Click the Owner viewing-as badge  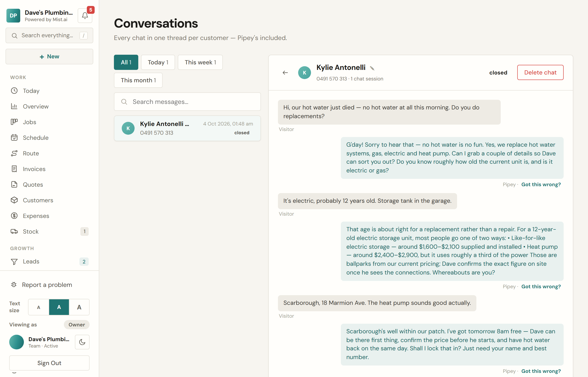[76, 325]
